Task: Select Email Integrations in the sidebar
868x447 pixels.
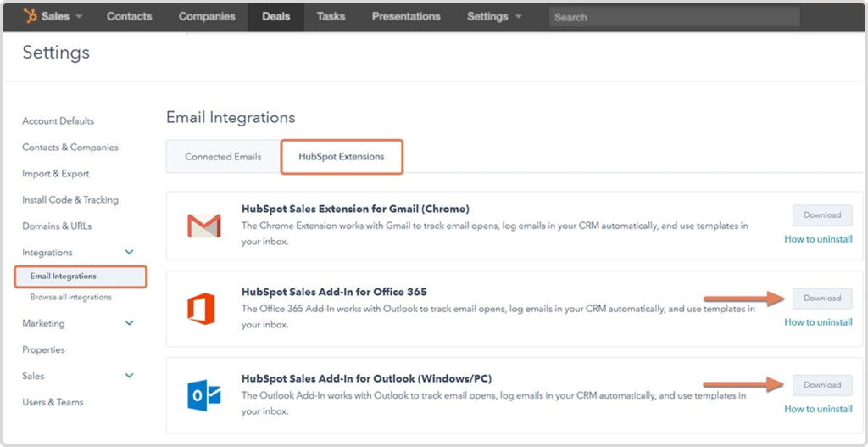Action: point(81,277)
